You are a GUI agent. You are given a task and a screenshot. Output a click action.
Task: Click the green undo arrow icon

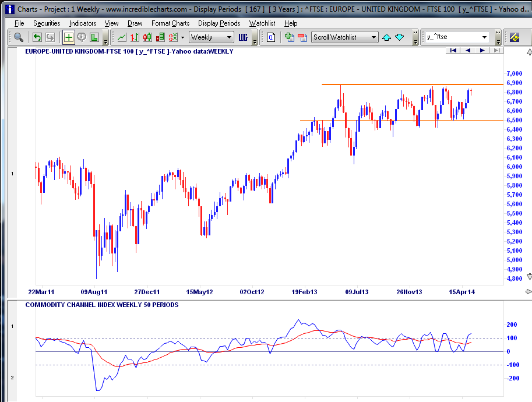(x=37, y=37)
